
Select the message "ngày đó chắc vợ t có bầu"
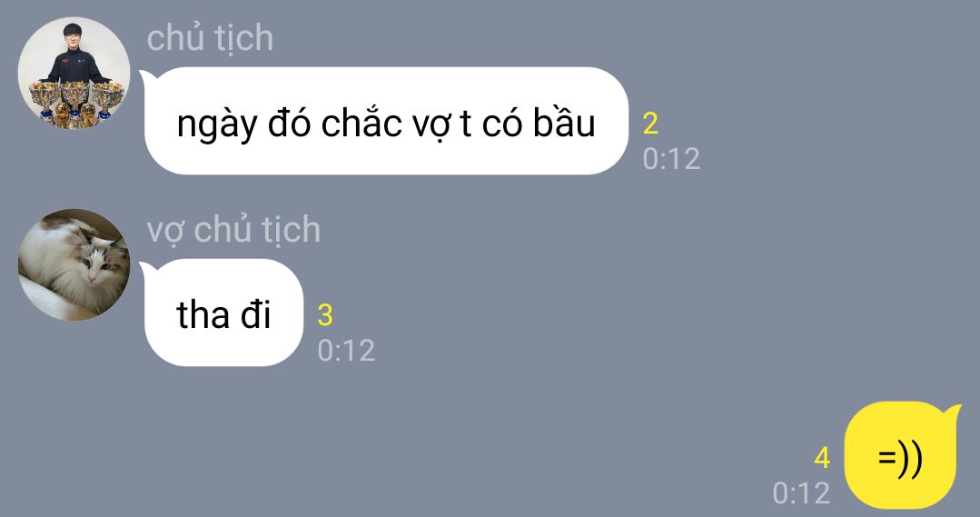[384, 121]
